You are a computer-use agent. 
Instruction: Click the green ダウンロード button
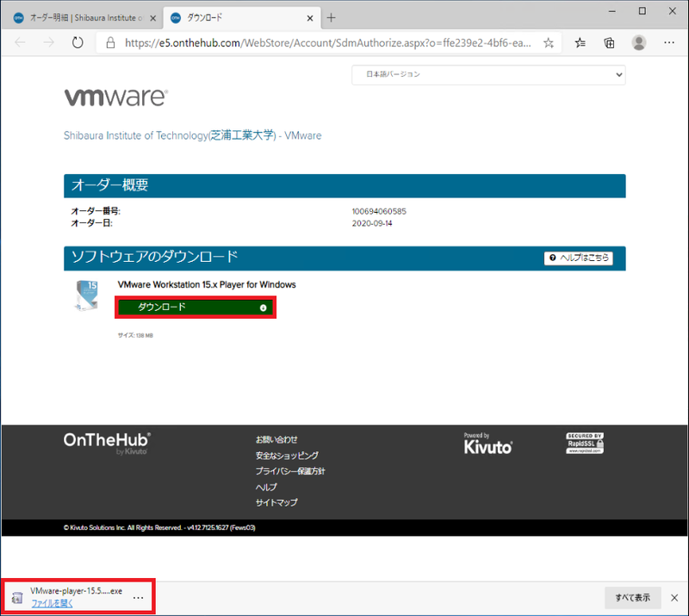tap(196, 307)
